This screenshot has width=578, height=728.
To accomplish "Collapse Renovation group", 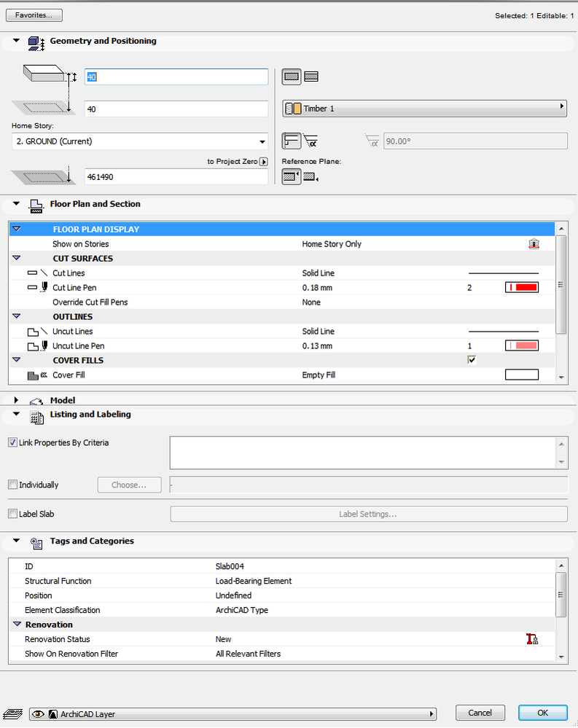I will 17,624.
